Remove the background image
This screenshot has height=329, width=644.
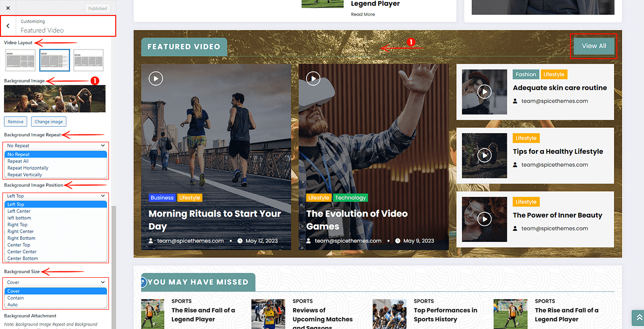click(x=15, y=121)
